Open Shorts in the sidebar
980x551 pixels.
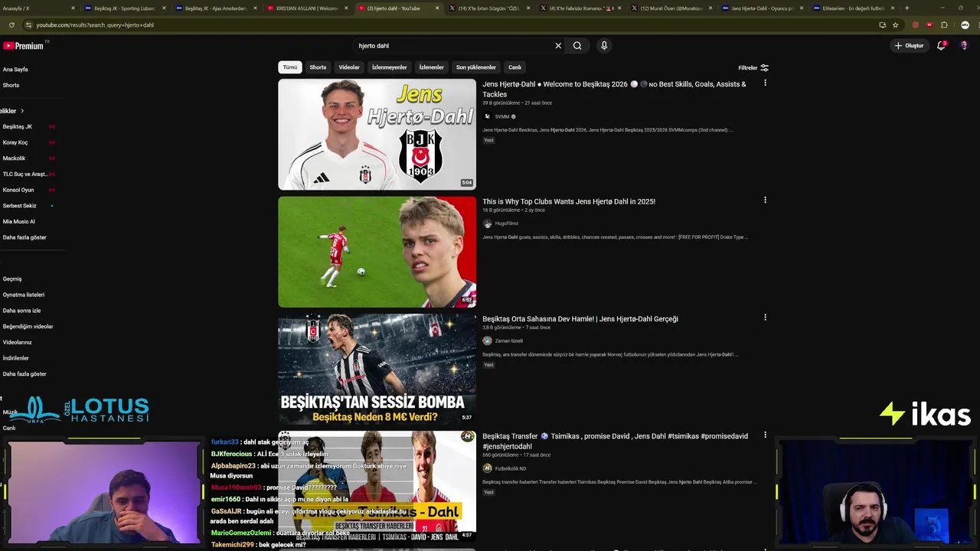click(11, 85)
